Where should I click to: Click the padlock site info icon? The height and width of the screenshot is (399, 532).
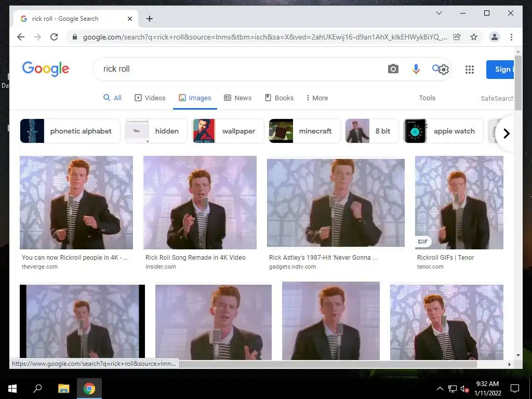[75, 37]
